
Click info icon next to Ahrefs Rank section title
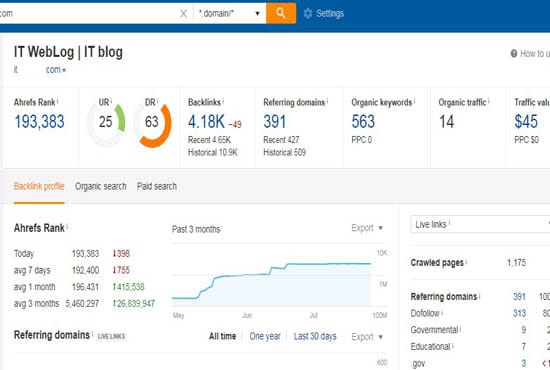(67, 227)
